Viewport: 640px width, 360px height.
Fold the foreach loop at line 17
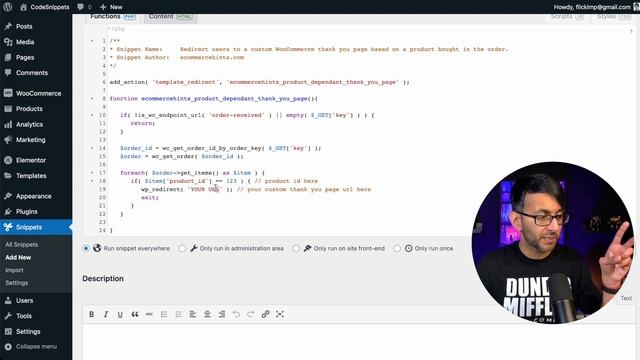point(92,173)
